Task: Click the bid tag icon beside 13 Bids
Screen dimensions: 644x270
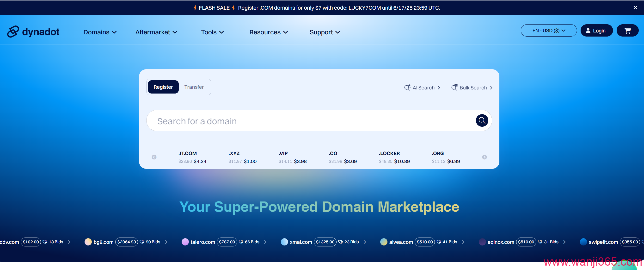Action: tap(45, 242)
